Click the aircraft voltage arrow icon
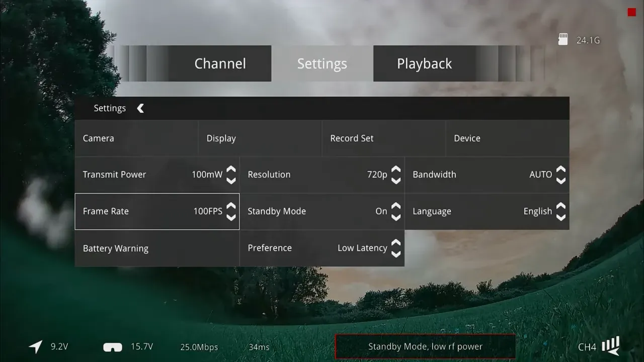This screenshot has width=644, height=362. (36, 346)
